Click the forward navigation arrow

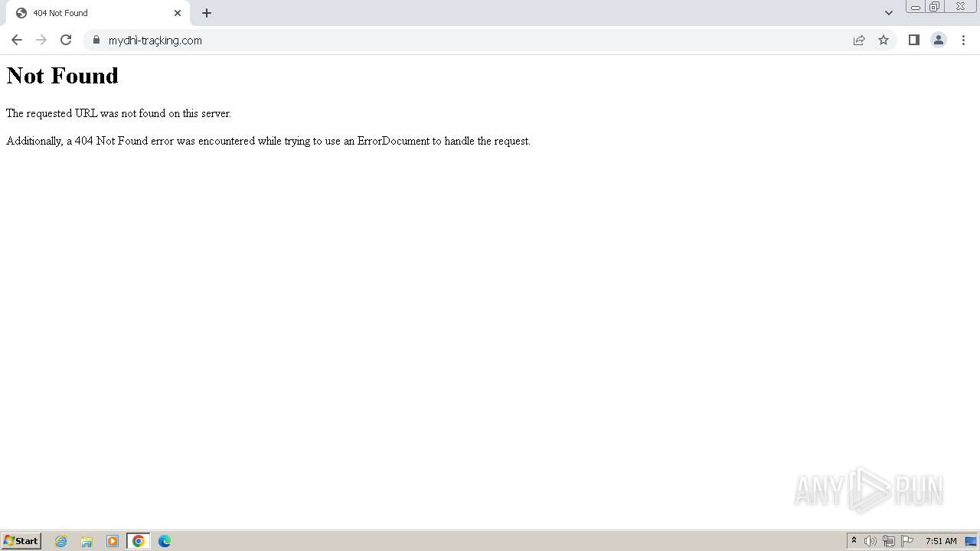point(41,40)
